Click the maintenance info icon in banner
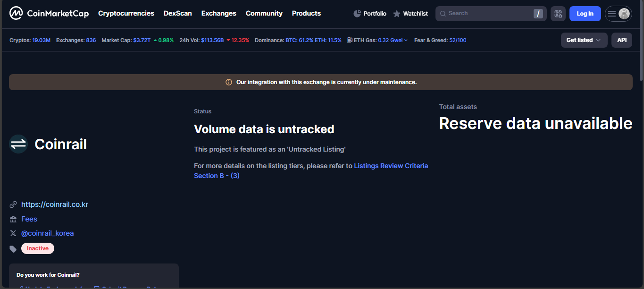 pyautogui.click(x=229, y=82)
